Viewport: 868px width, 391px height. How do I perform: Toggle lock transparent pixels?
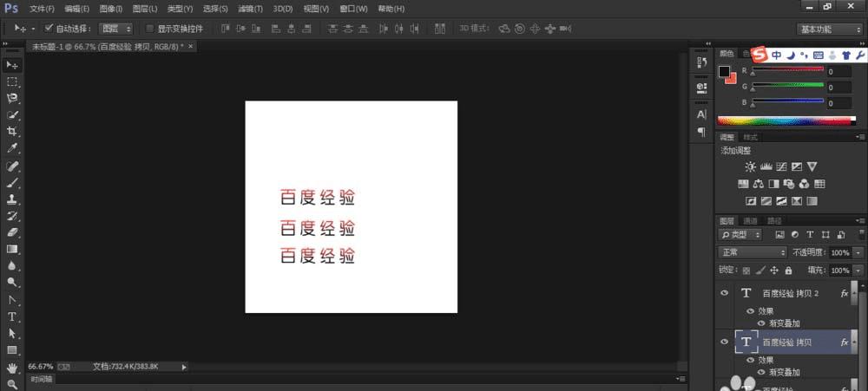point(746,270)
